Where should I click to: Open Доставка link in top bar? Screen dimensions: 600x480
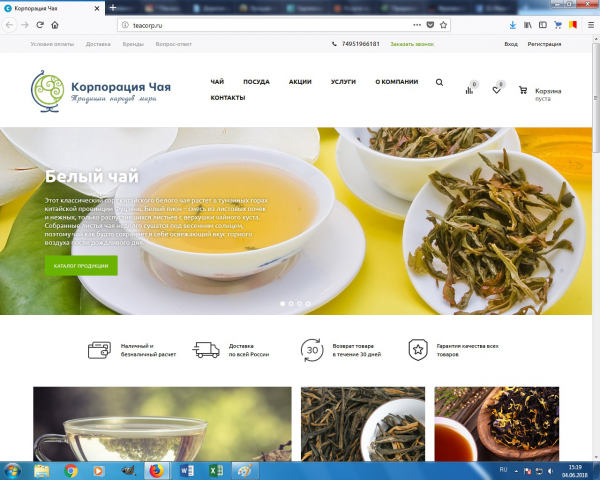click(x=98, y=44)
